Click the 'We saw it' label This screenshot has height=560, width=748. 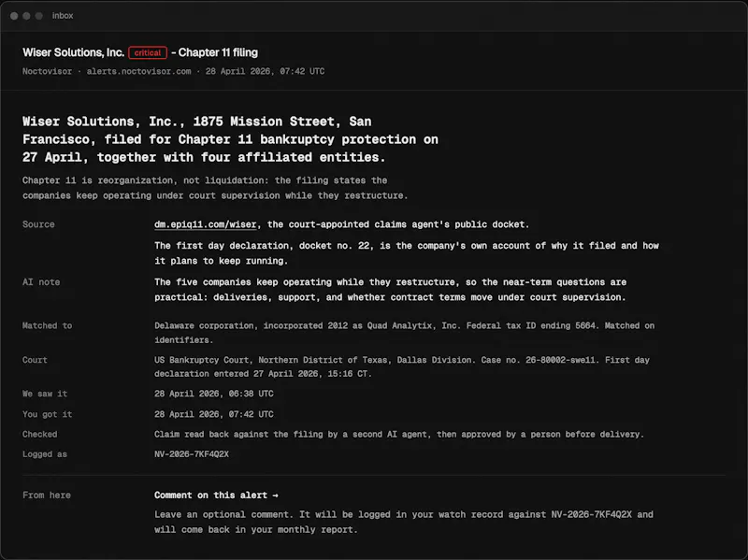coord(45,394)
